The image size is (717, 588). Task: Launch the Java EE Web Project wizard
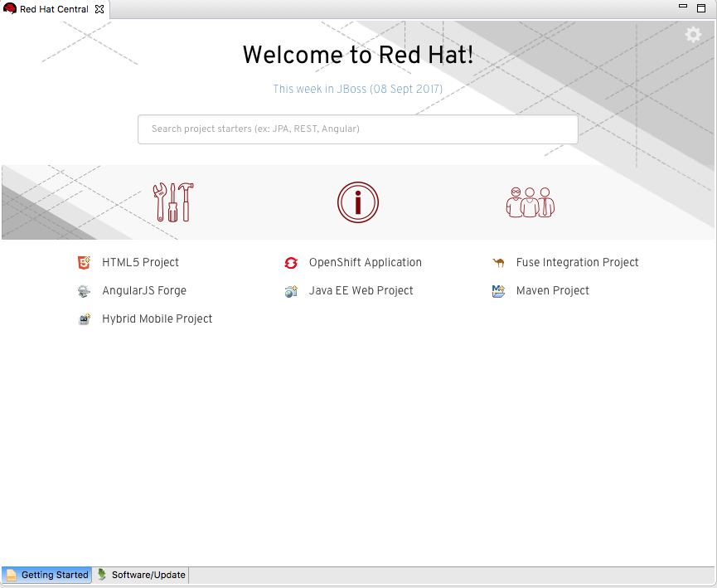point(361,291)
